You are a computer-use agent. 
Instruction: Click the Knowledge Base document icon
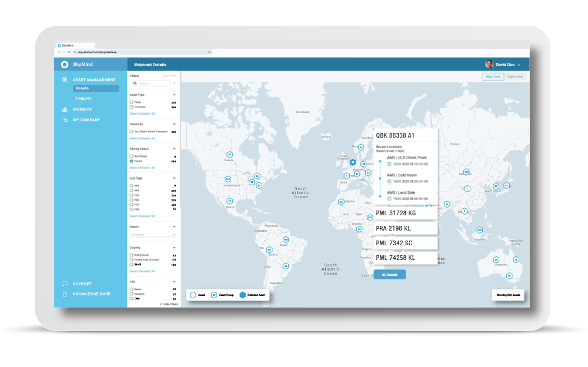[x=65, y=293]
